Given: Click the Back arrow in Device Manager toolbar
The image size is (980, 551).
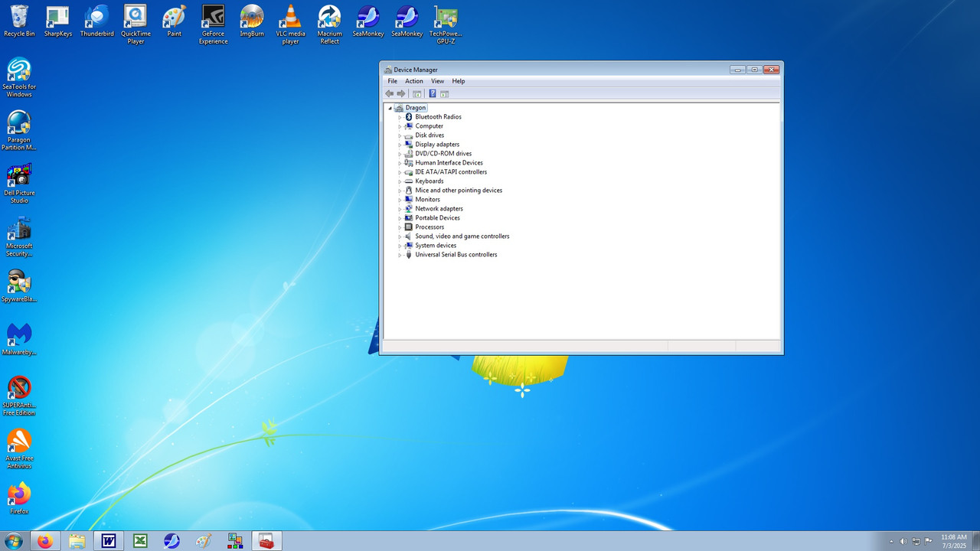Looking at the screenshot, I should tap(390, 93).
